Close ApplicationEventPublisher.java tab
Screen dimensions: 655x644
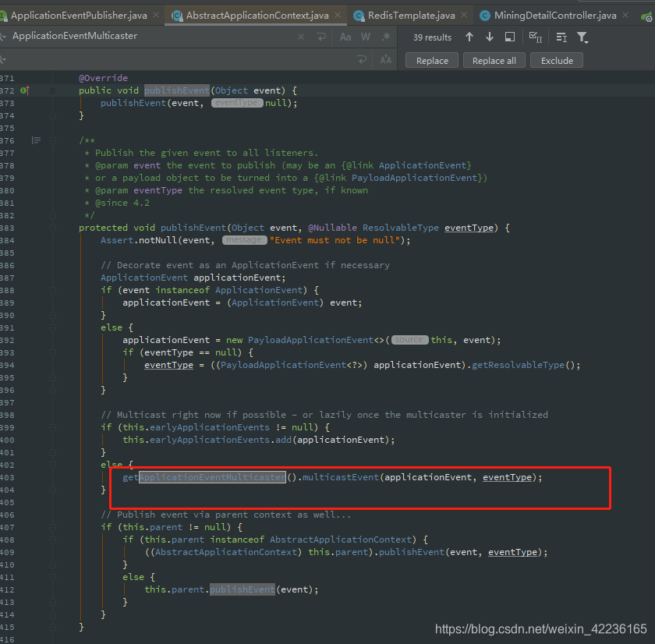[x=156, y=15]
